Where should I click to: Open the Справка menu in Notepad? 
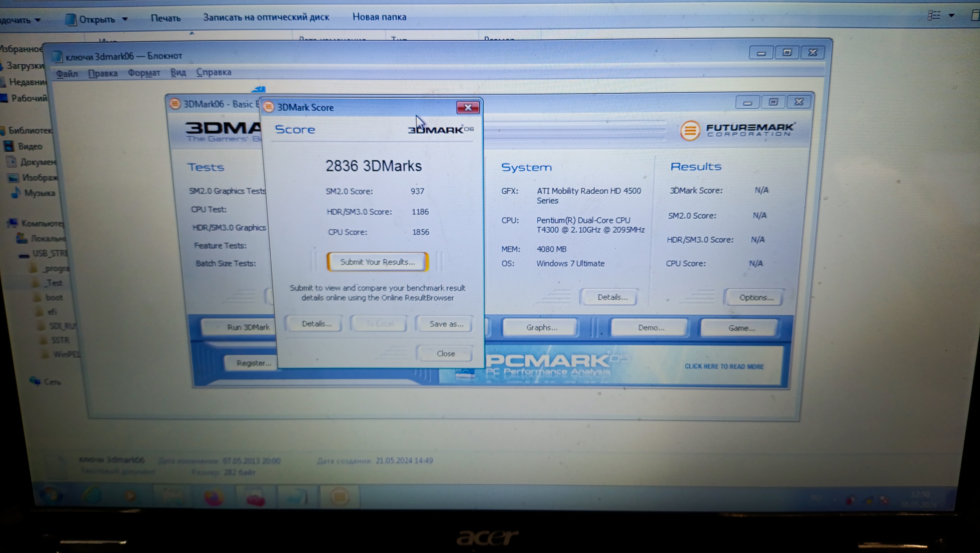click(x=213, y=72)
